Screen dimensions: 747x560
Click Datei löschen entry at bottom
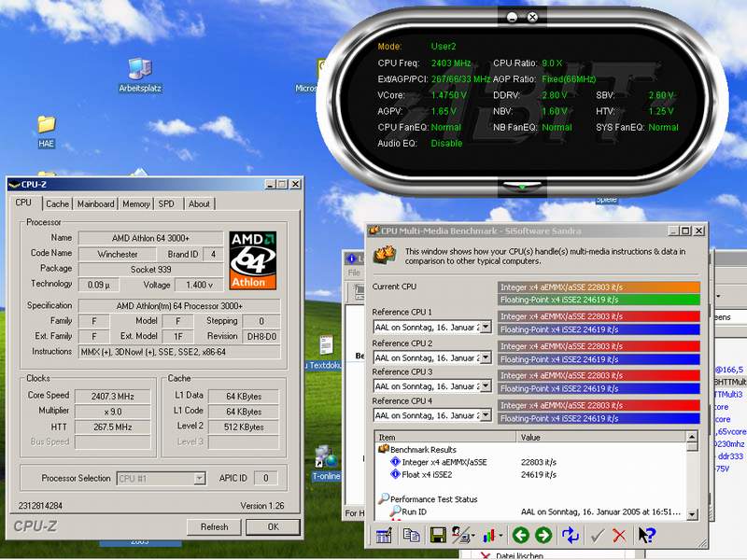(x=519, y=555)
